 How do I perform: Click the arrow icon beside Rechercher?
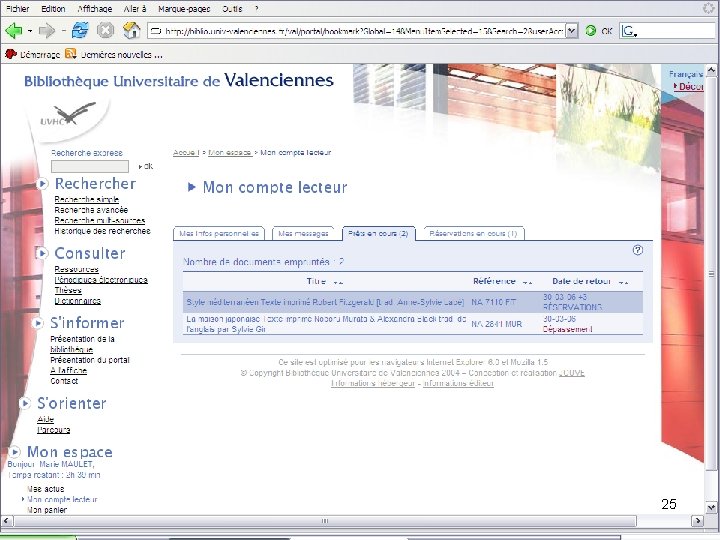[42, 184]
